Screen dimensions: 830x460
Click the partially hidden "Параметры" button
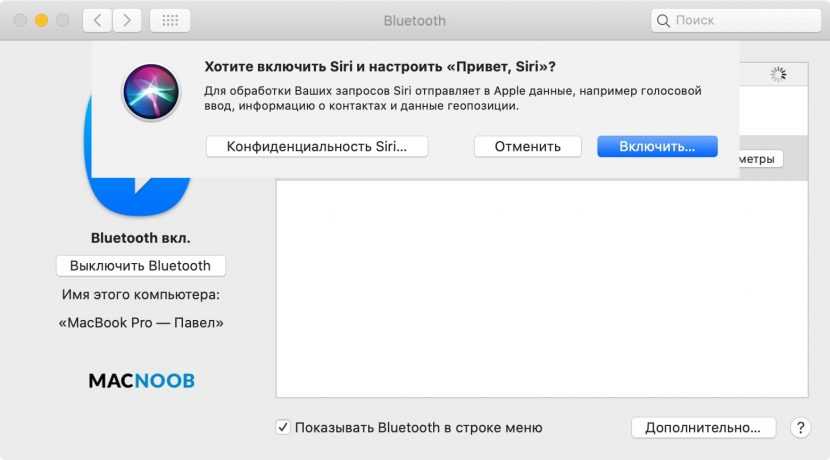760,159
